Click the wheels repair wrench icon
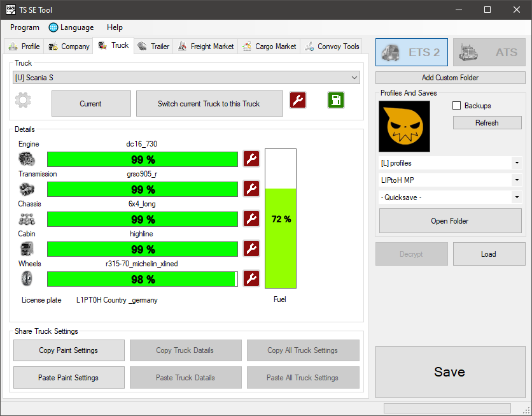This screenshot has width=532, height=416. [251, 279]
